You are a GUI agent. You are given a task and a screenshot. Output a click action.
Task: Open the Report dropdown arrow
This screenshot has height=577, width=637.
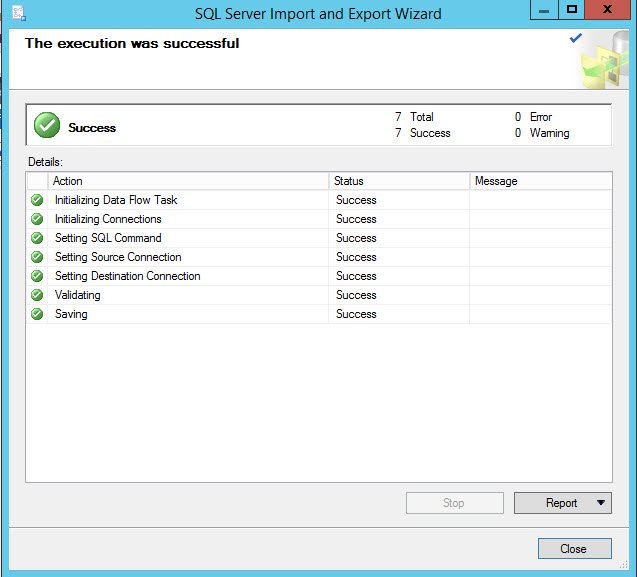pyautogui.click(x=601, y=503)
